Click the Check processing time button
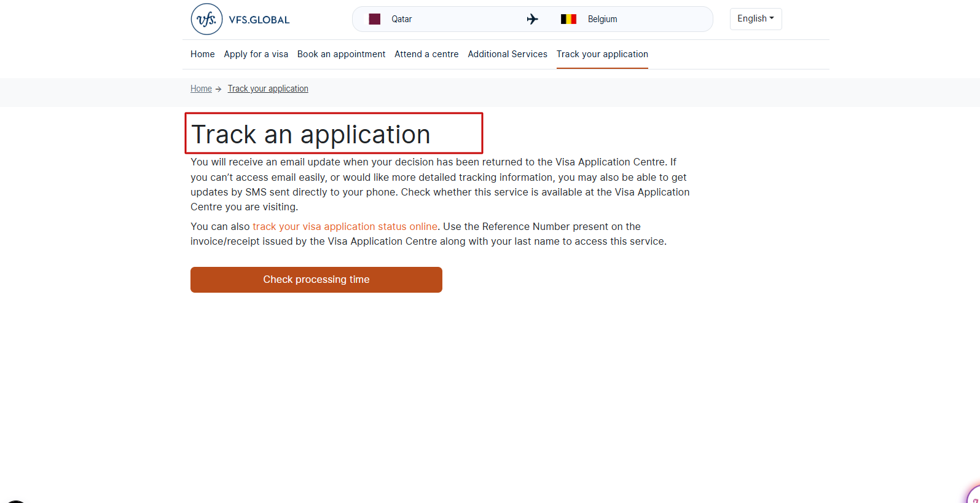The width and height of the screenshot is (980, 503). click(316, 280)
